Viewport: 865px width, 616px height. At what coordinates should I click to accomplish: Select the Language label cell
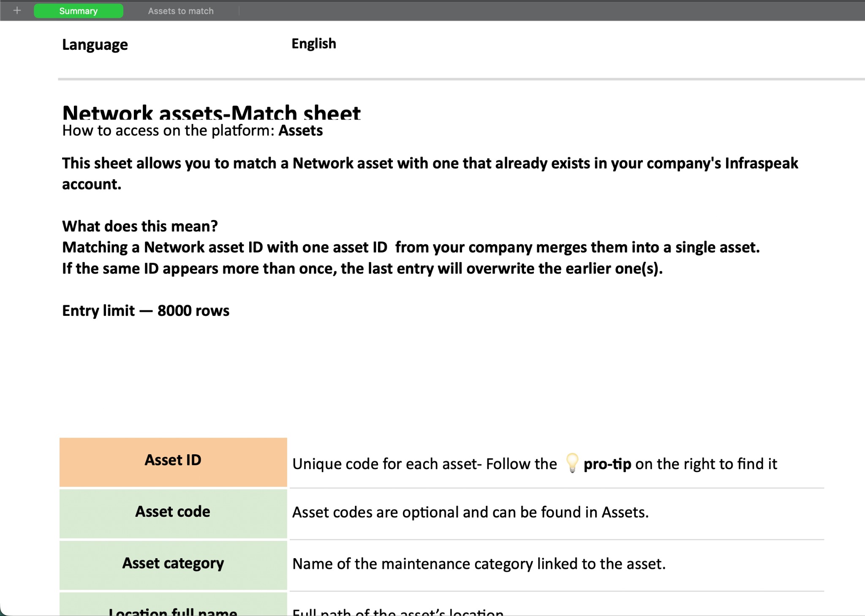click(x=95, y=45)
